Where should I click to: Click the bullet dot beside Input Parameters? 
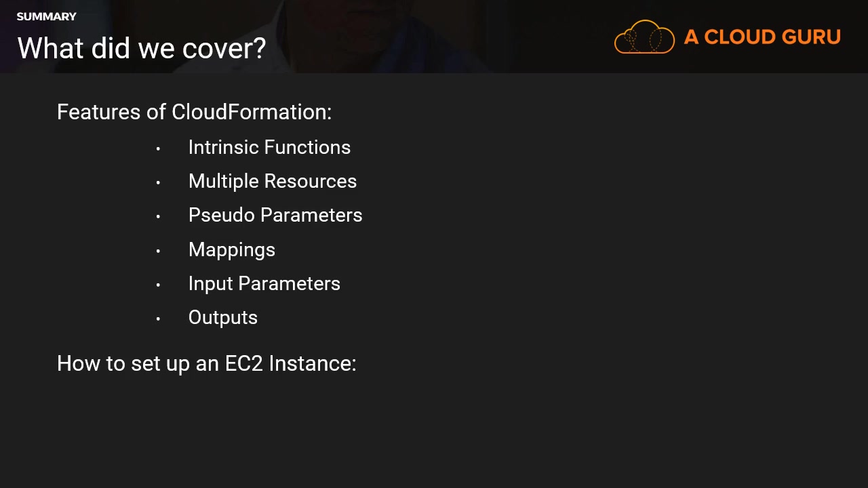coord(158,285)
